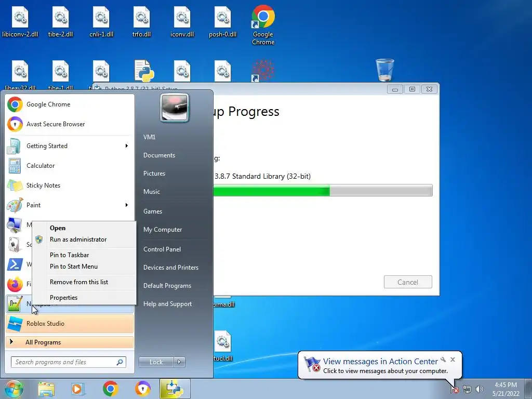Screen dimensions: 532x399
Task: Open Calculator from Start menu
Action: pos(70,166)
